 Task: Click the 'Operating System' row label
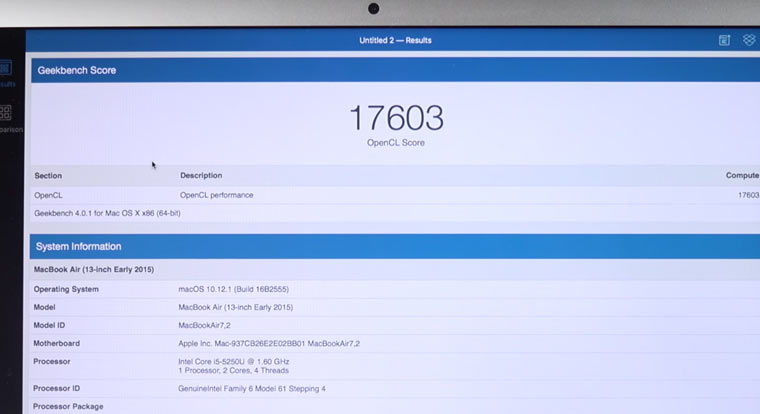coord(66,289)
